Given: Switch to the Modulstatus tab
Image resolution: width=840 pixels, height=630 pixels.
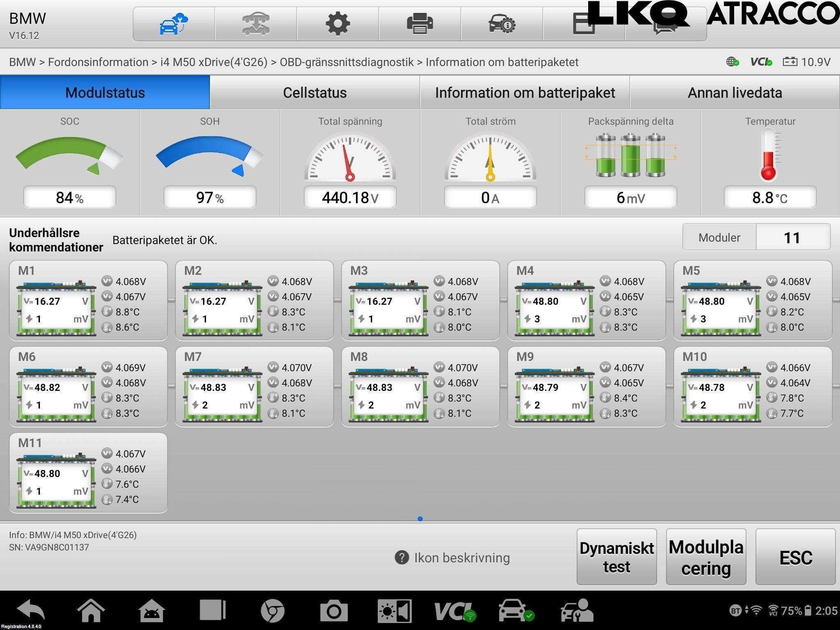Looking at the screenshot, I should click(x=105, y=92).
